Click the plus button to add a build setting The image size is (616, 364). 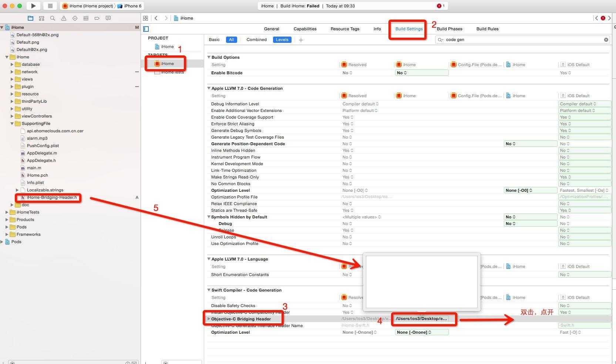click(301, 40)
